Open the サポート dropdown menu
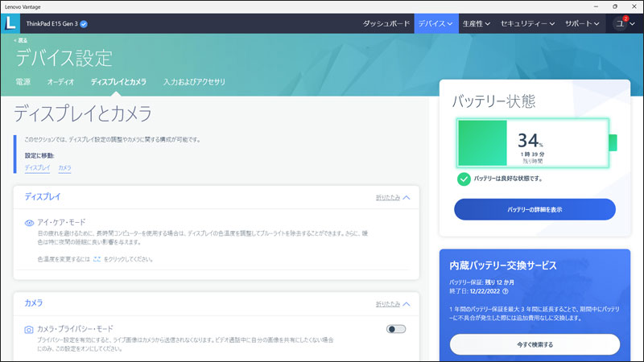Screen dimensions: 644x362 click(582, 24)
